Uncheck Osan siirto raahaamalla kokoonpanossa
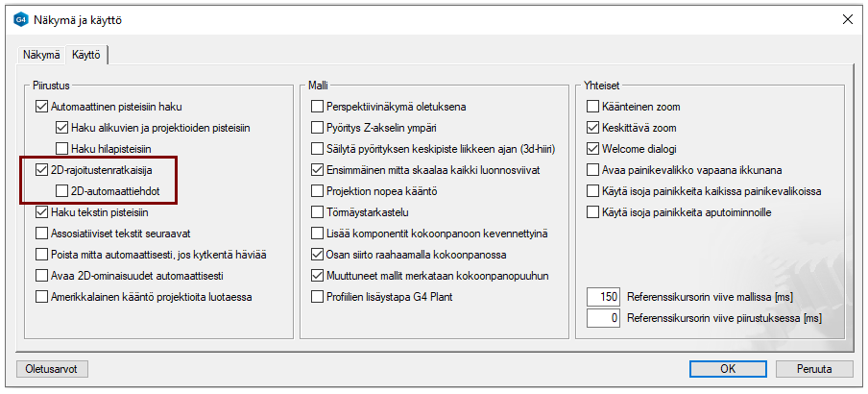Image resolution: width=868 pixels, height=394 pixels. (x=318, y=255)
